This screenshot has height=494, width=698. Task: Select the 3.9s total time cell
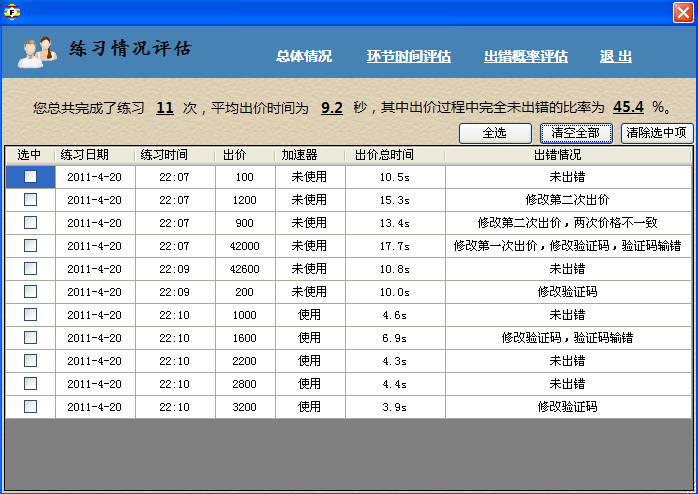point(395,407)
